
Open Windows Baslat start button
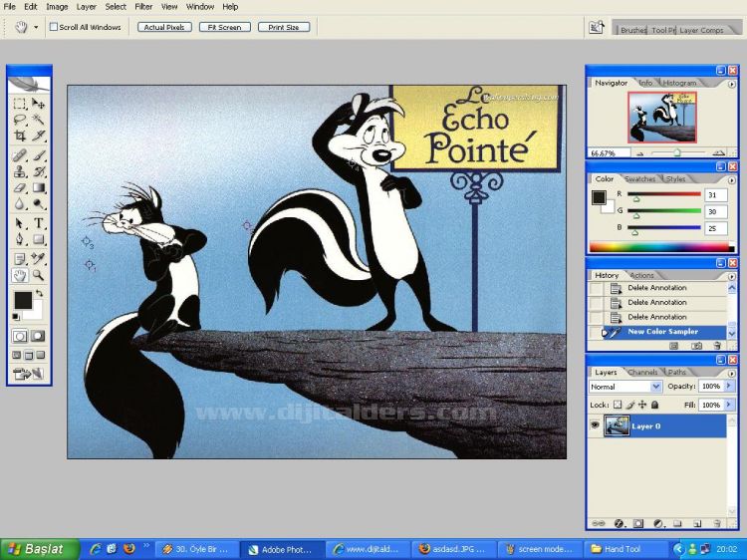(x=40, y=549)
